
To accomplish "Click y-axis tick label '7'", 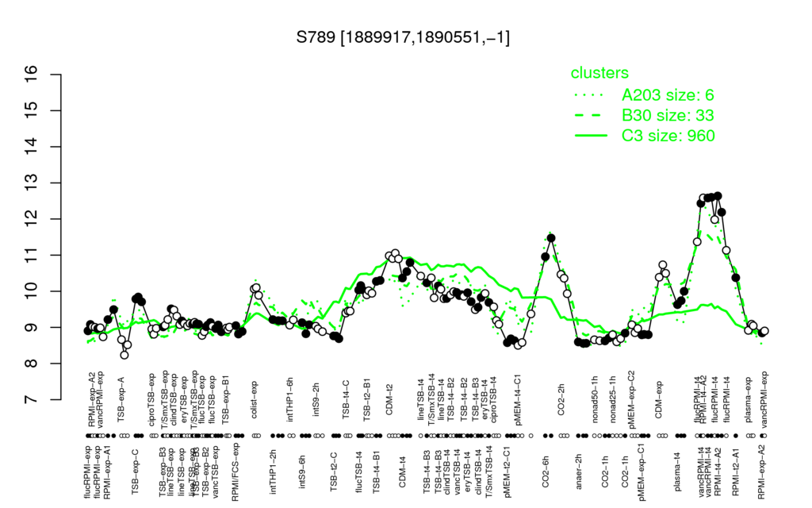I will coord(31,400).
